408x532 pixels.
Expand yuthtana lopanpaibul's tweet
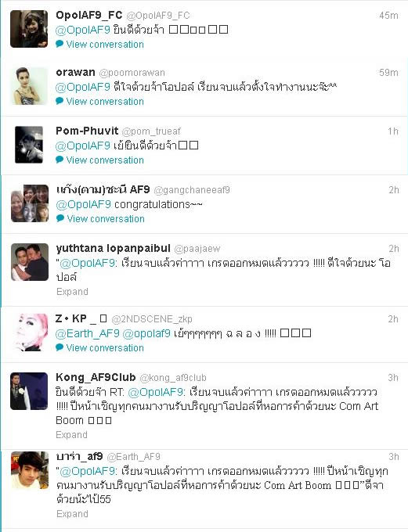pyautogui.click(x=72, y=292)
